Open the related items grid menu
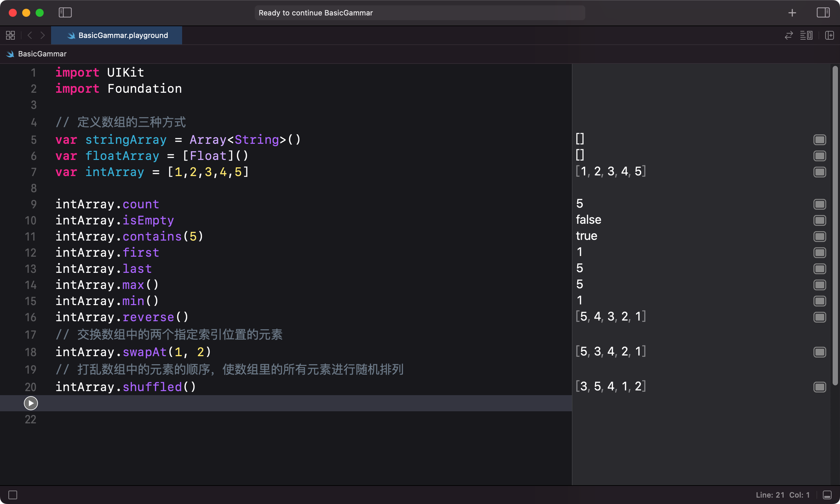Viewport: 840px width, 504px height. (x=10, y=35)
